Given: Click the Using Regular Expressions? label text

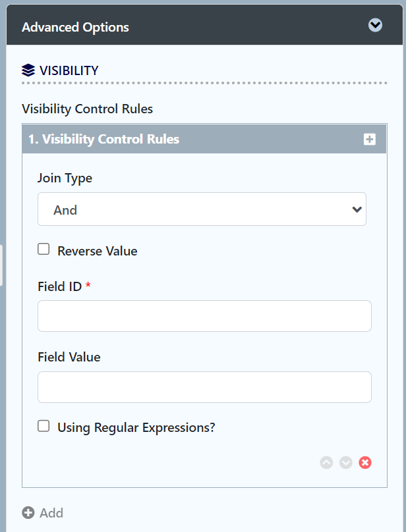Looking at the screenshot, I should click(136, 427).
